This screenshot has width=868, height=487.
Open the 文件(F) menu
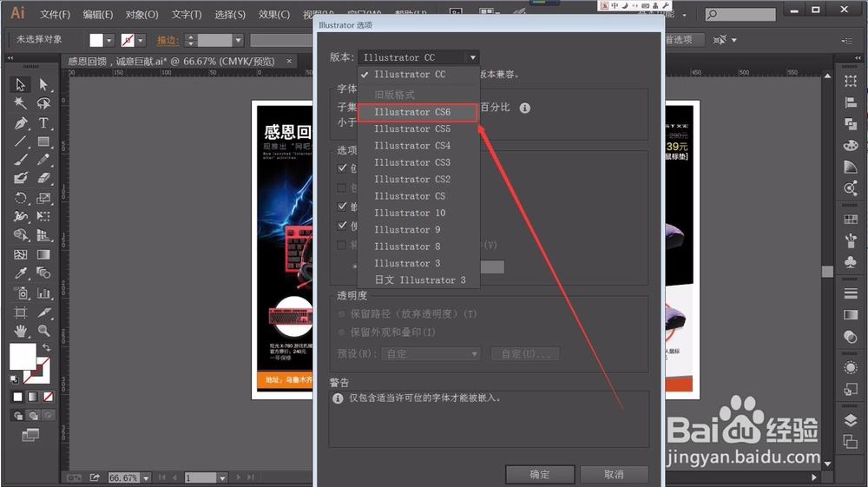coord(55,15)
